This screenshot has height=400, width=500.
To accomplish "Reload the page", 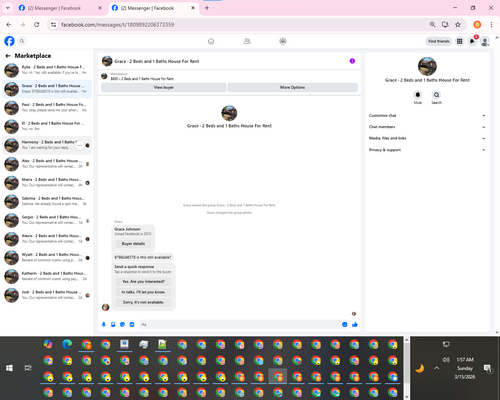I will click(x=37, y=24).
